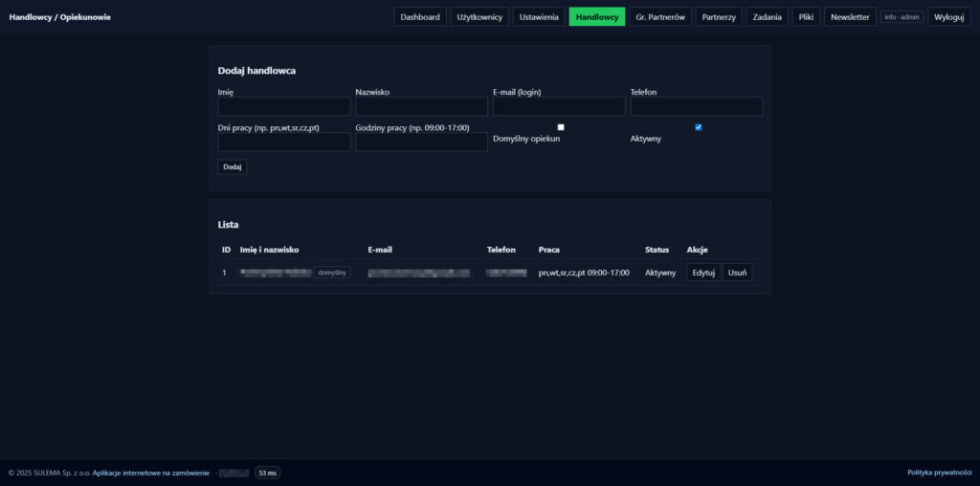The width and height of the screenshot is (980, 486).
Task: Open the Polityka prywatności link
Action: (939, 473)
